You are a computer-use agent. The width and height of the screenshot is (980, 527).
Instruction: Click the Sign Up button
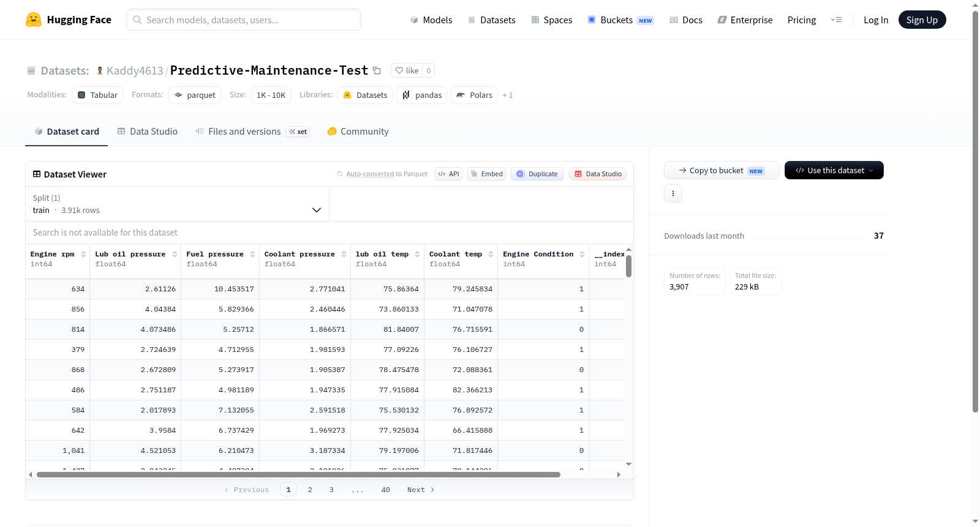pos(922,20)
